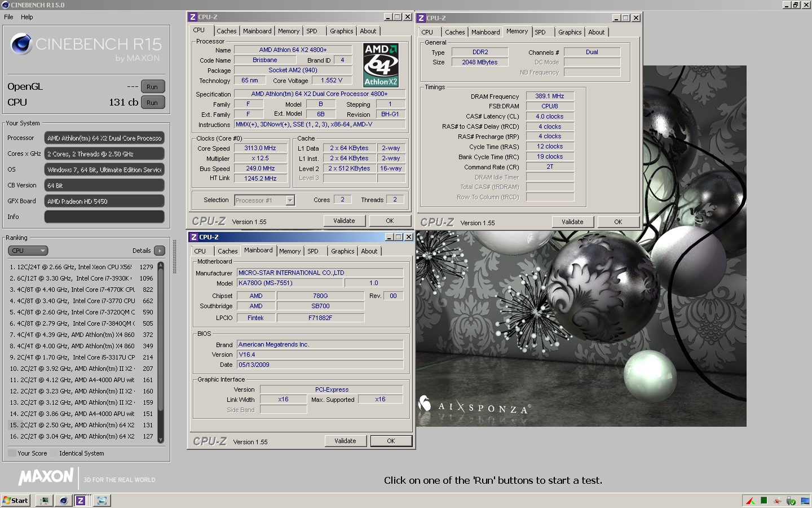Image resolution: width=812 pixels, height=508 pixels.
Task: Click the blue display tray icon
Action: coord(805,501)
